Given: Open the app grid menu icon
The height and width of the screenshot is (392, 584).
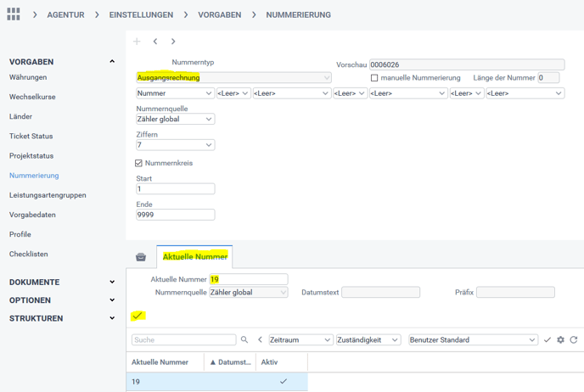Looking at the screenshot, I should coord(14,14).
